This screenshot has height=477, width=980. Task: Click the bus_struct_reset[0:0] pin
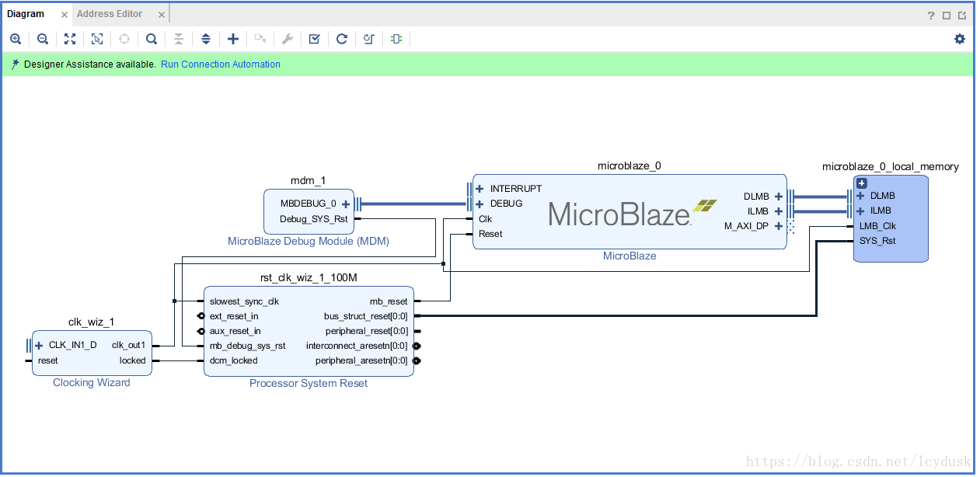(x=365, y=316)
